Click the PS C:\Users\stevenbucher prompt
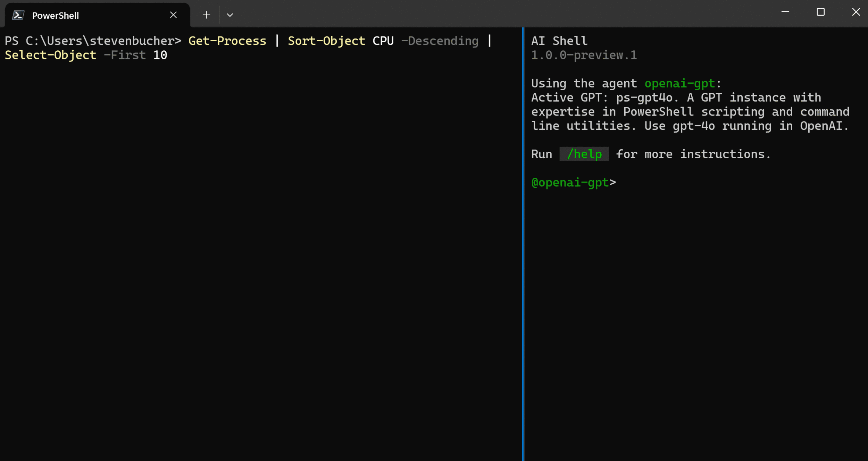 93,41
